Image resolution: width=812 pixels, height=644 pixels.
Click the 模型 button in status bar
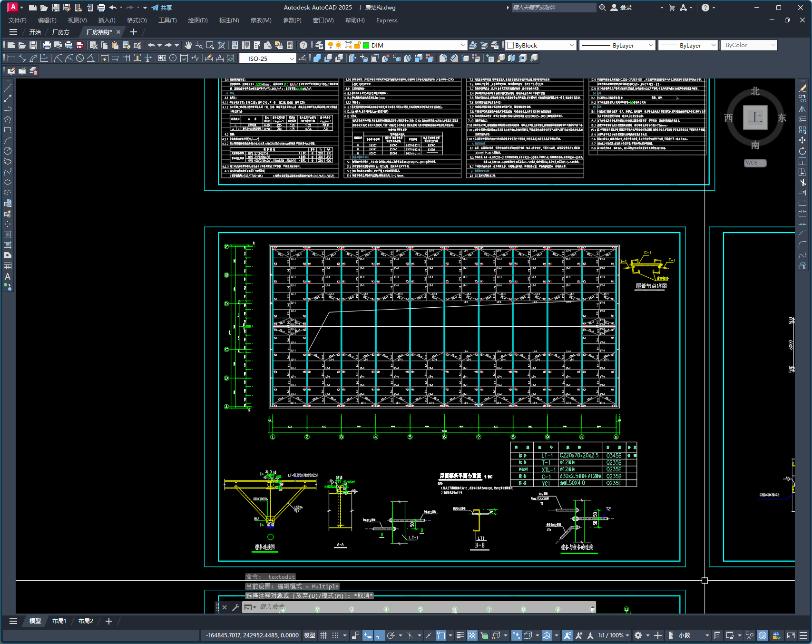(310, 635)
